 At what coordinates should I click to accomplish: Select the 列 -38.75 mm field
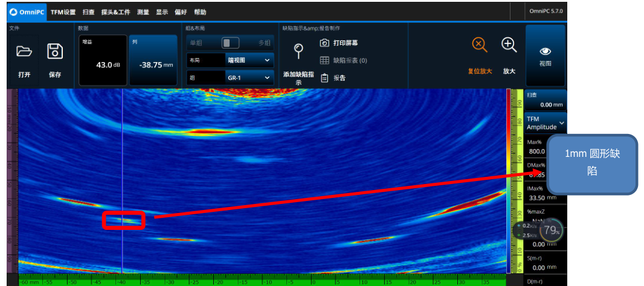pyautogui.click(x=153, y=60)
